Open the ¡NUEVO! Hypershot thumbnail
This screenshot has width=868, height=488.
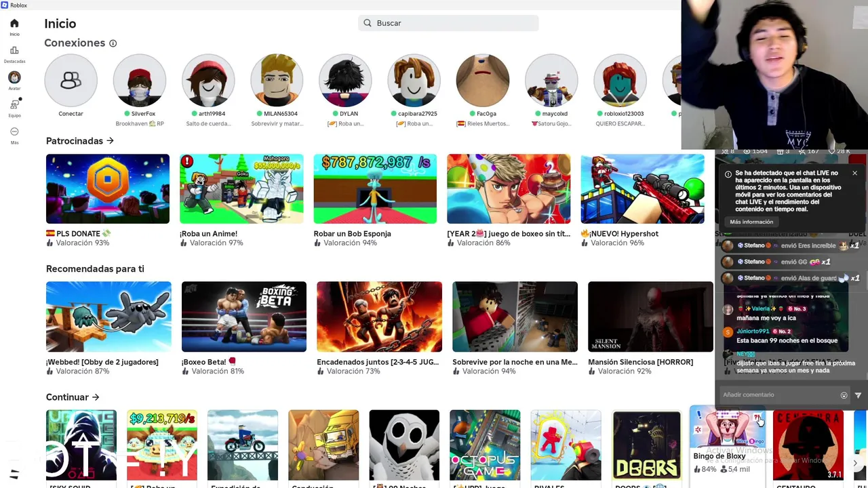pos(642,189)
